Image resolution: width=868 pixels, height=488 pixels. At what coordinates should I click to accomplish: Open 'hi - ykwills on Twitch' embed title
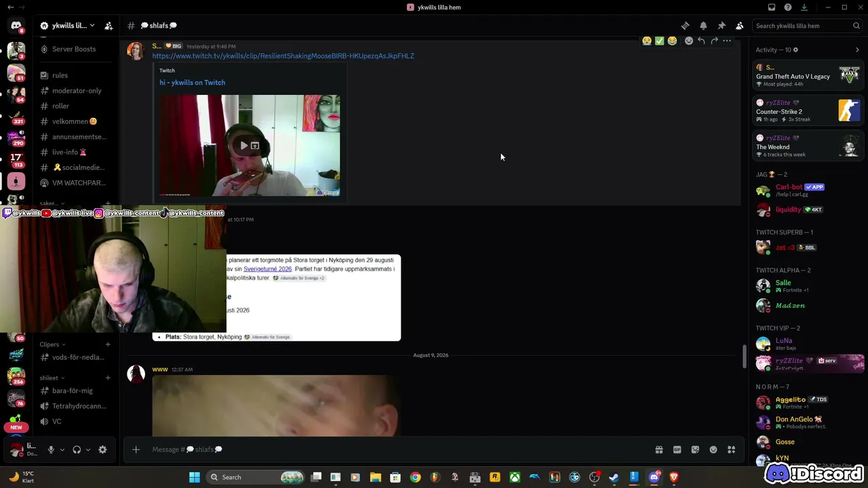point(192,83)
